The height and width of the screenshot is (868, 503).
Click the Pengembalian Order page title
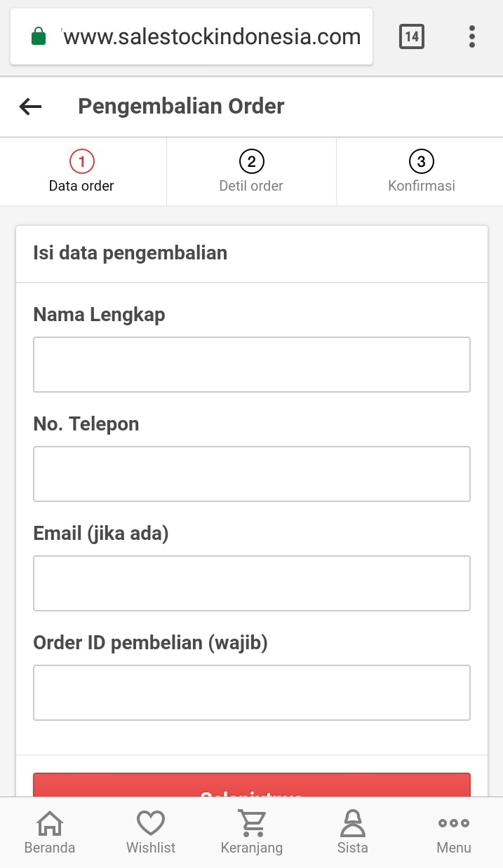click(181, 107)
